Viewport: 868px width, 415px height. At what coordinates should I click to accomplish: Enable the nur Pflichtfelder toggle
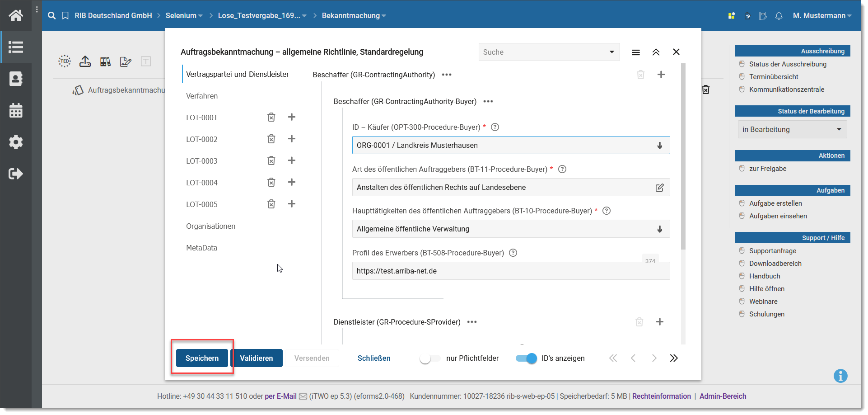[429, 358]
